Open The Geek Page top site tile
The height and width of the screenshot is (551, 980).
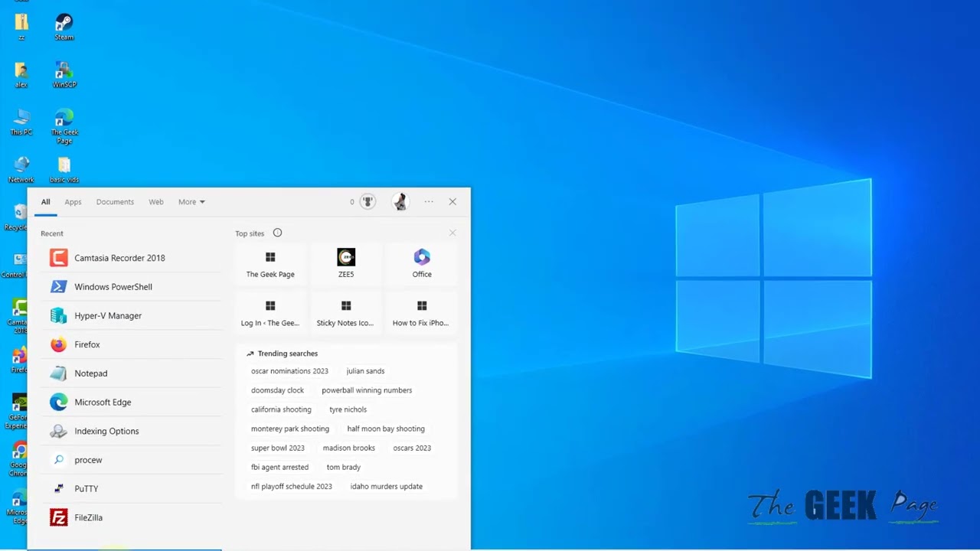tap(270, 264)
